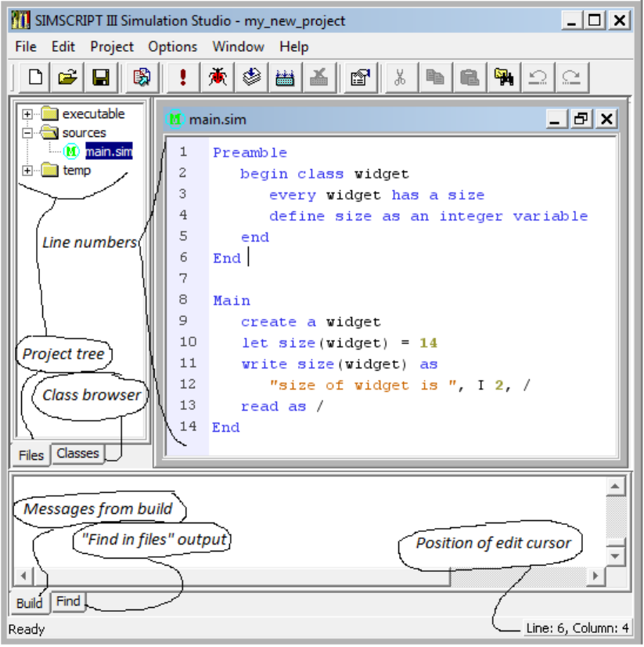
Task: Click the redo arrow icon
Action: (x=572, y=77)
